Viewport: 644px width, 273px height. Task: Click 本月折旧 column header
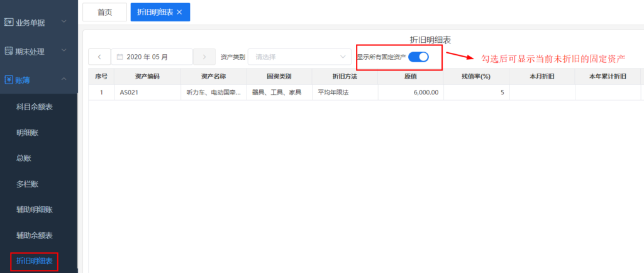click(542, 76)
